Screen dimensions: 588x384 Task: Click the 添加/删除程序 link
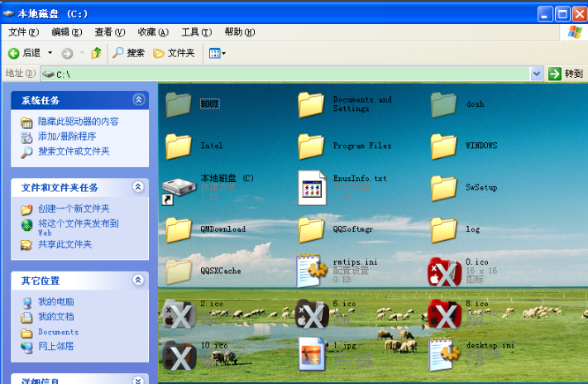pos(66,137)
